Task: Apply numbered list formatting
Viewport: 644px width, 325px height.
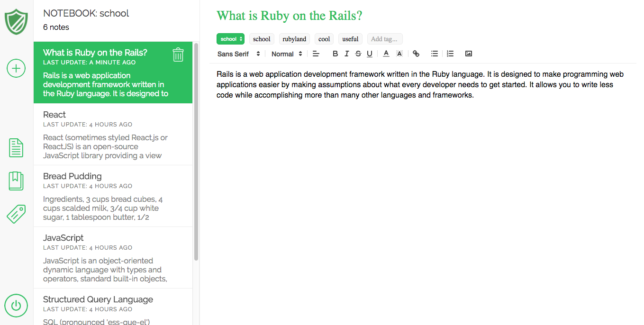Action: pyautogui.click(x=450, y=54)
